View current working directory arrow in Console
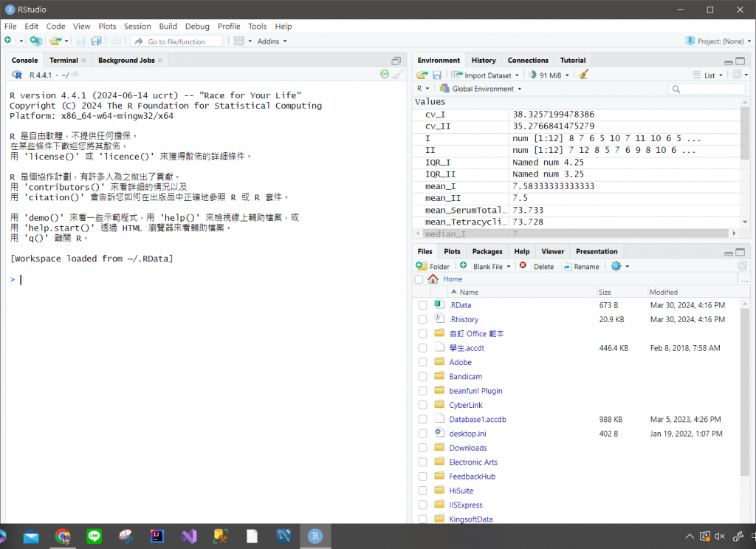 (x=75, y=75)
